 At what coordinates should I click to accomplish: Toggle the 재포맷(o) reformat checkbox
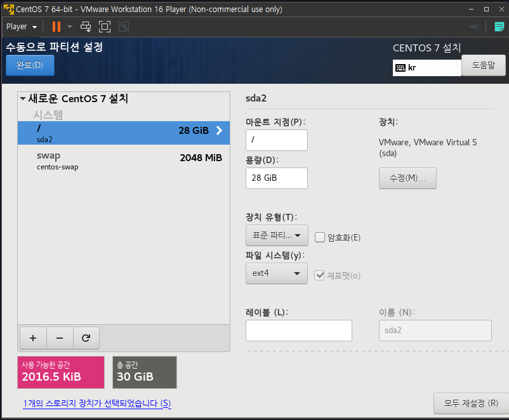[x=319, y=275]
